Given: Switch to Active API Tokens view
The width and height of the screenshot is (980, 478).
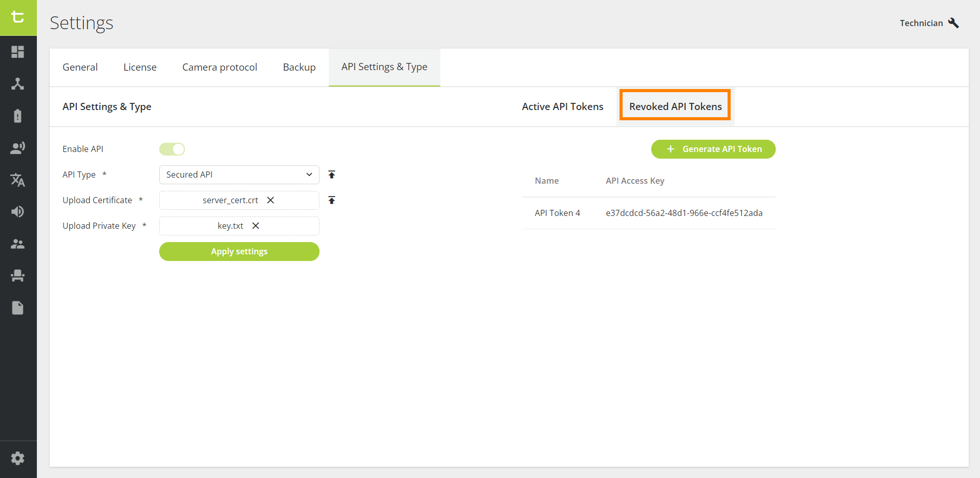Looking at the screenshot, I should [562, 106].
